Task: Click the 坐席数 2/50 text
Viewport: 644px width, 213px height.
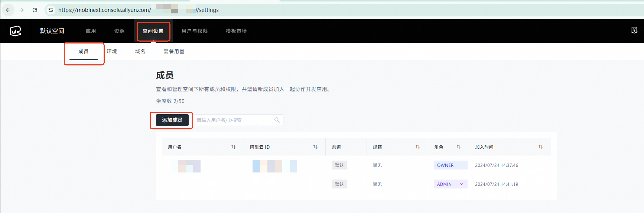Action: click(x=170, y=101)
